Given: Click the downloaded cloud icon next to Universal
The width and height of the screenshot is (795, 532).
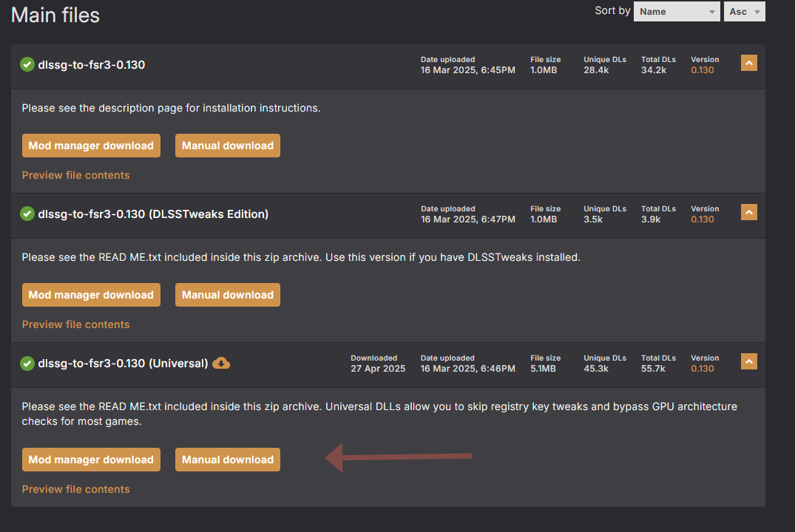Looking at the screenshot, I should pyautogui.click(x=221, y=364).
